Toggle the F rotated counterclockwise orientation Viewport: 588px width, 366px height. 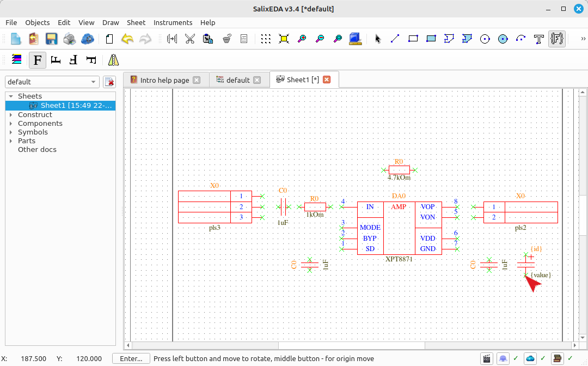(56, 59)
